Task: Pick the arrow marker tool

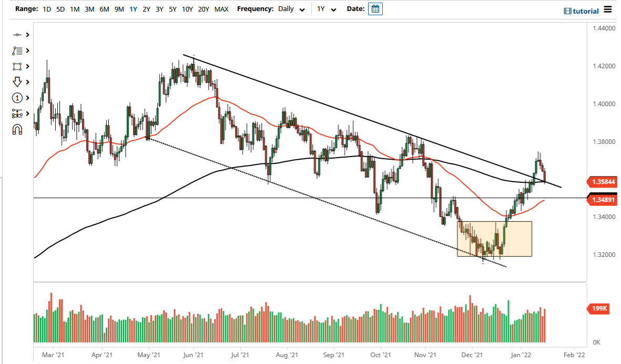Action: point(17,82)
